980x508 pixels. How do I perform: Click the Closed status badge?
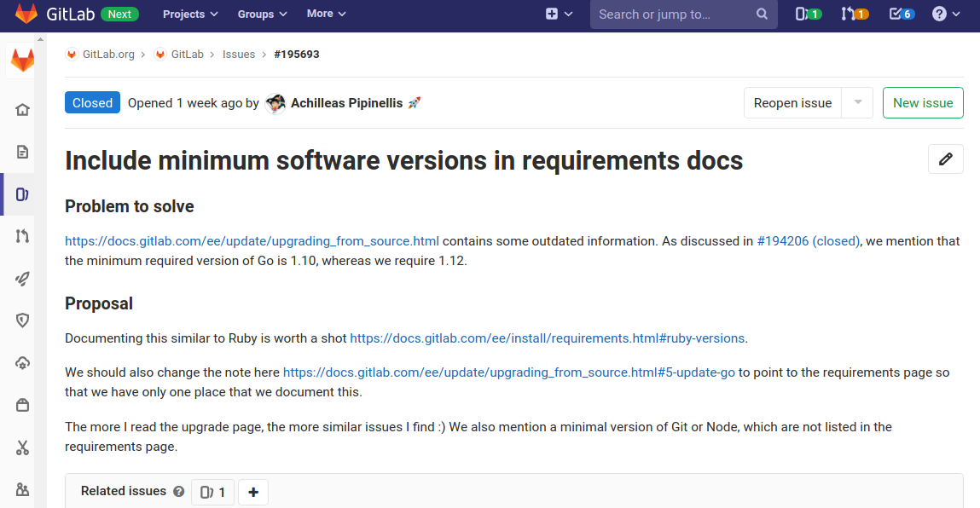point(92,102)
